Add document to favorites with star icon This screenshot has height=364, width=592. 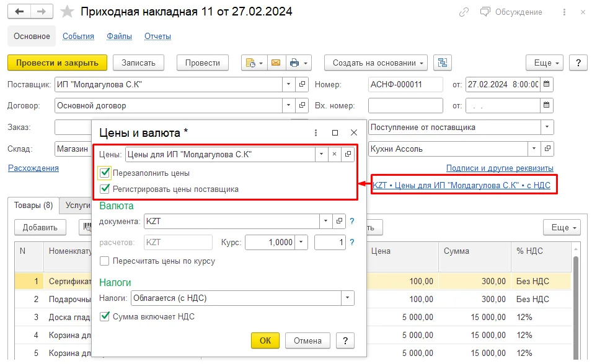67,12
